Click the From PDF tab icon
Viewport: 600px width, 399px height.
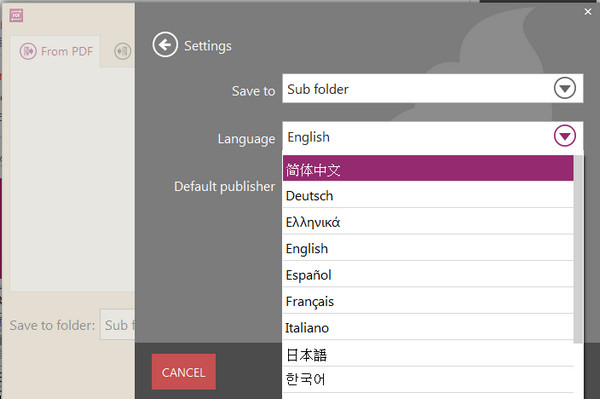28,51
